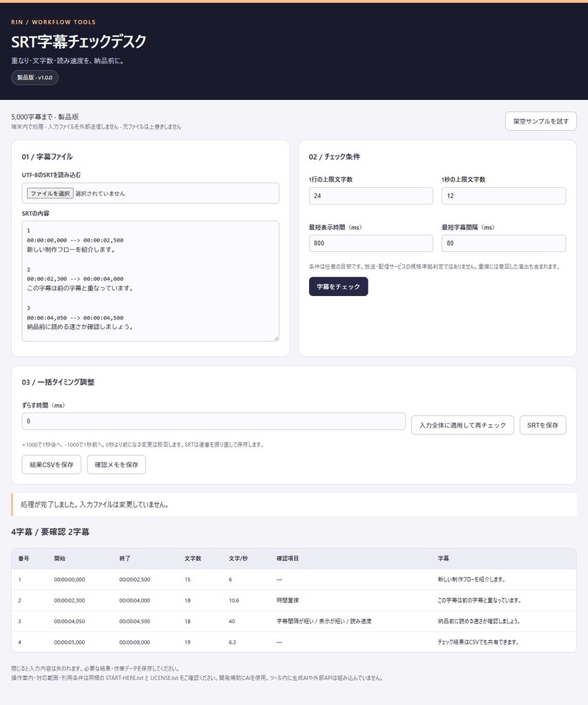Click the 5,000字幕まで · 製品版 label
The width and height of the screenshot is (588, 705).
pos(45,117)
